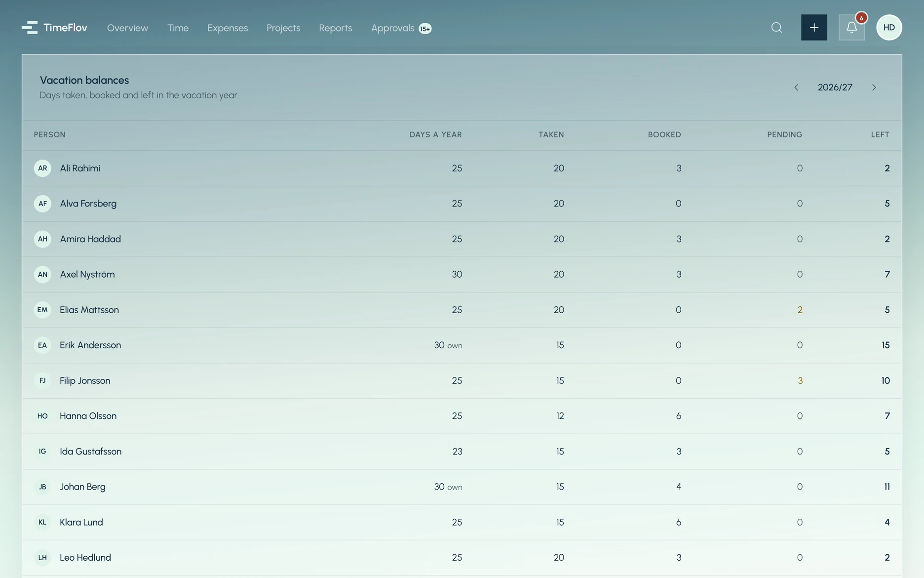Open the notifications bell
The width and height of the screenshot is (924, 578).
[x=851, y=28]
